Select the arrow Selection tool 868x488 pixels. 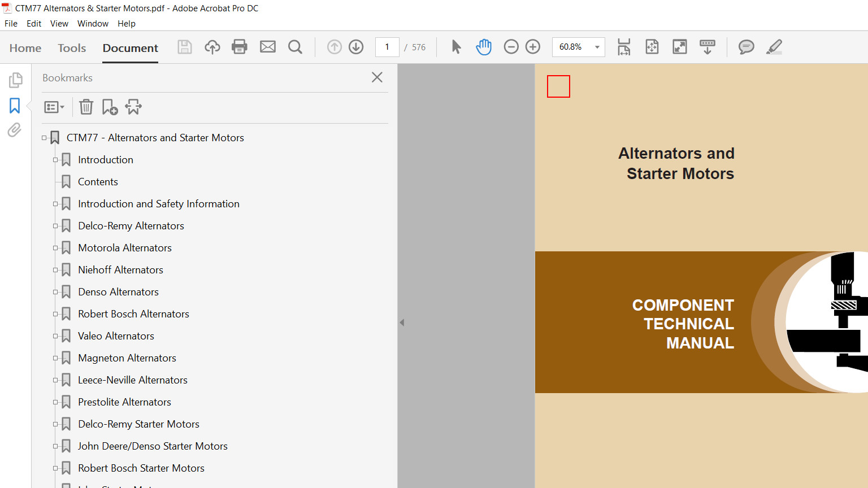pos(457,47)
